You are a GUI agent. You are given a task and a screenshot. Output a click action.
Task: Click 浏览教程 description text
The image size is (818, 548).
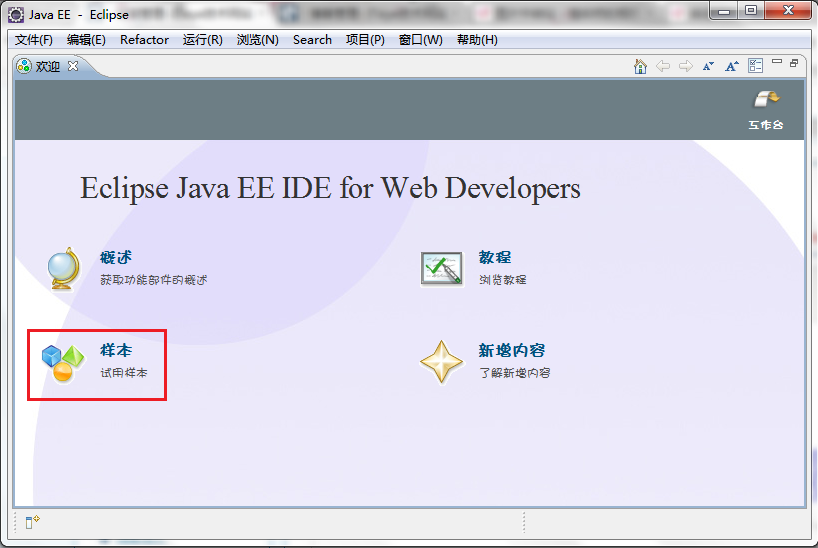click(x=502, y=280)
